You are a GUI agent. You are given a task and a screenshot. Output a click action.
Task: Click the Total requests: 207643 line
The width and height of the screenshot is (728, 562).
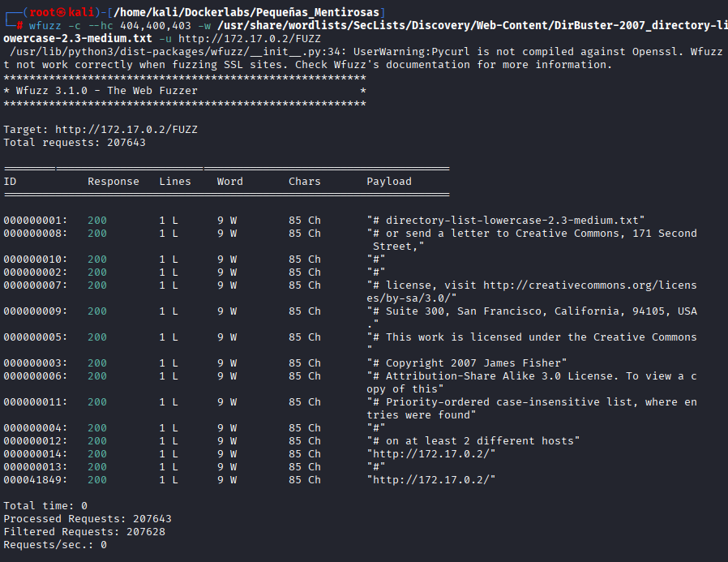tap(75, 143)
